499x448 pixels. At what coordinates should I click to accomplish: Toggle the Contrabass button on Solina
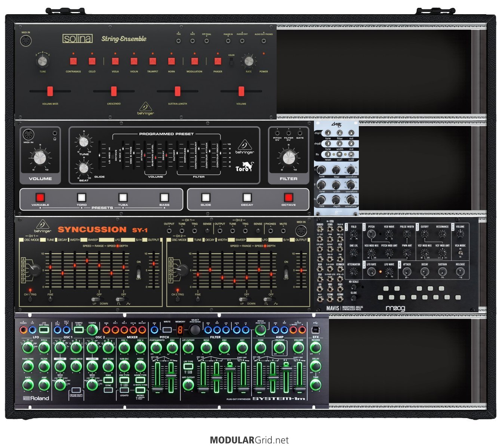pyautogui.click(x=73, y=61)
